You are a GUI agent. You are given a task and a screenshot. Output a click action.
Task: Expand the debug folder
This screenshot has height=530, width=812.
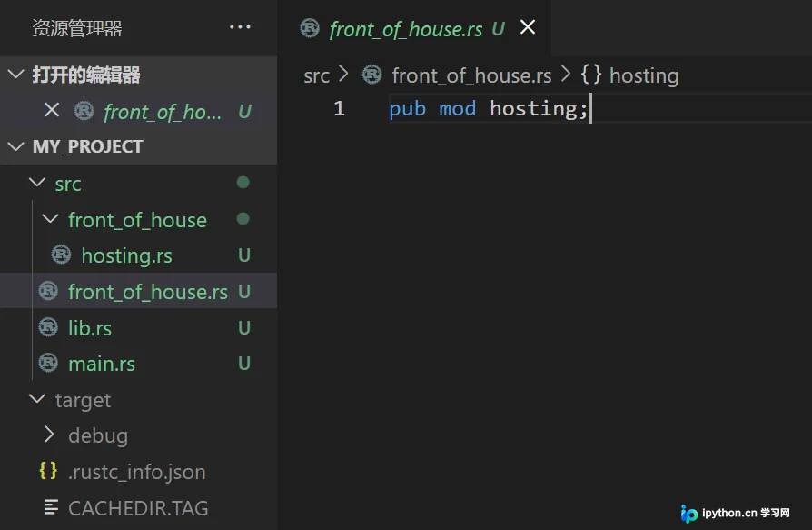(x=49, y=435)
